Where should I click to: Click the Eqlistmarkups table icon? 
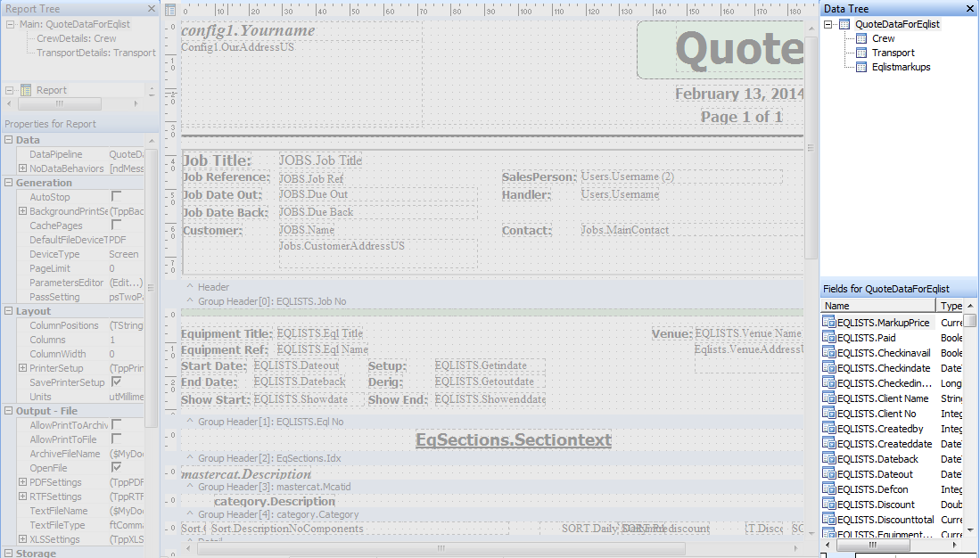click(x=861, y=67)
